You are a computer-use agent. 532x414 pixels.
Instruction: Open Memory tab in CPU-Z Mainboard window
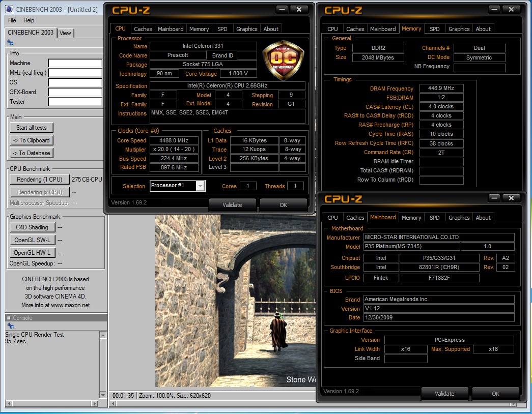click(x=411, y=218)
